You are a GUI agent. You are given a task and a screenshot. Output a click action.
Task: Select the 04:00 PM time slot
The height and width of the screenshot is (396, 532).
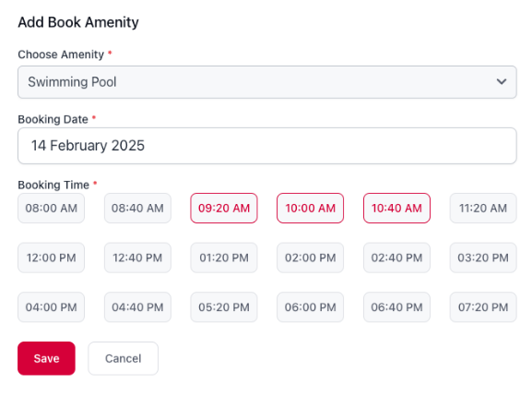[52, 307]
